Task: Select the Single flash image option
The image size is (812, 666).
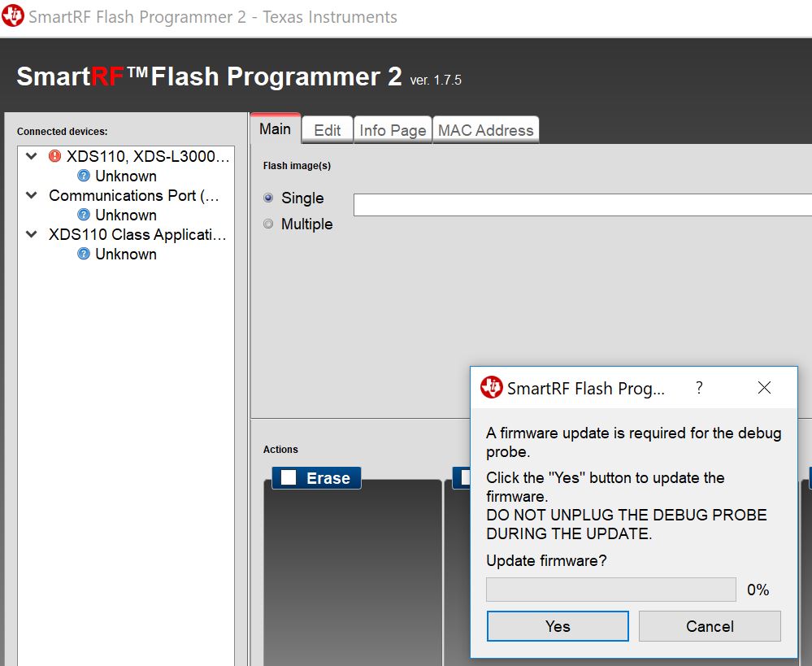Action: coord(268,198)
